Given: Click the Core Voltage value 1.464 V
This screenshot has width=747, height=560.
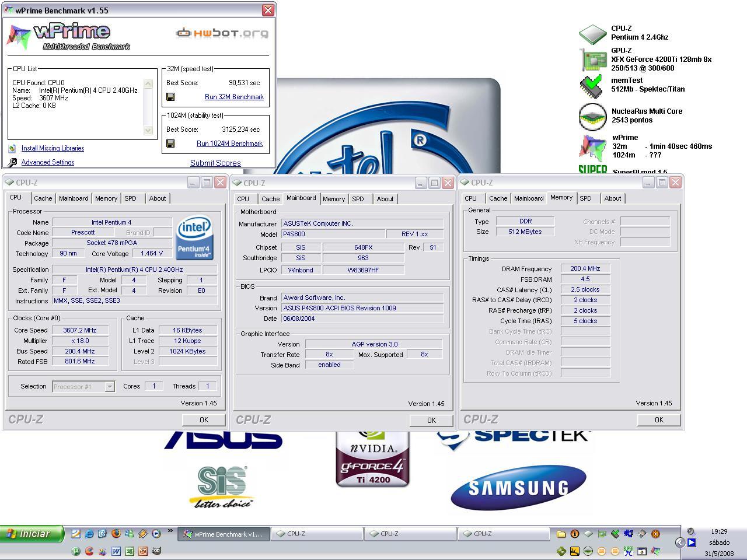Looking at the screenshot, I should coord(152,253).
